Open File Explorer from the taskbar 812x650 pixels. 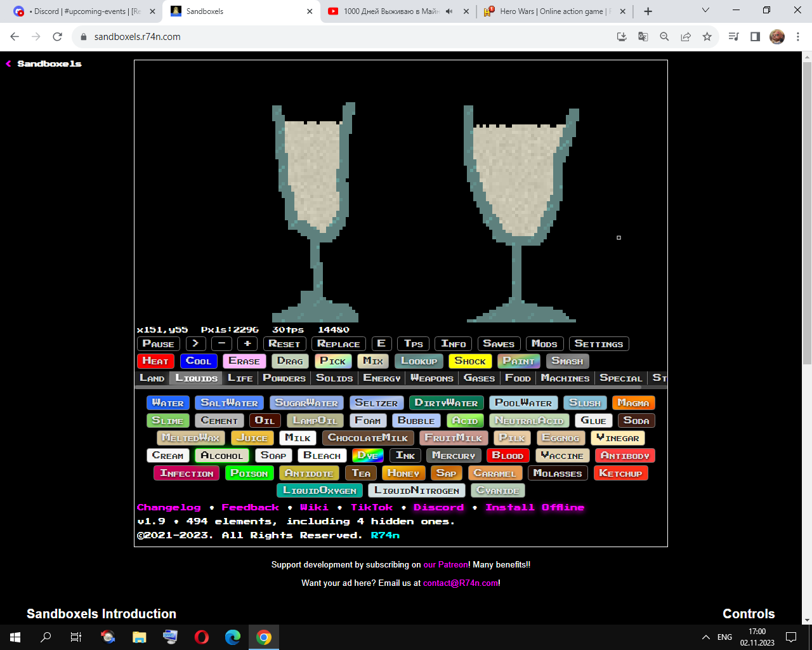click(139, 637)
